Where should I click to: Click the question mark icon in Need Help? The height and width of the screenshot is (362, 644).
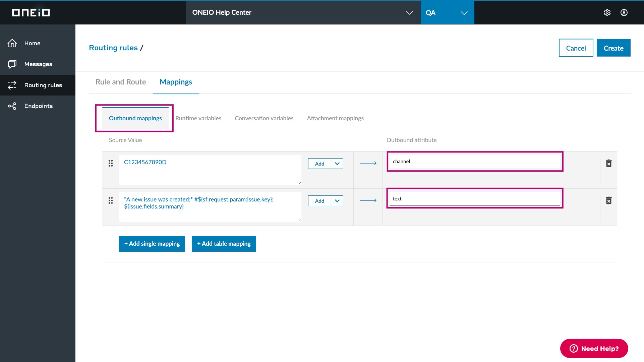click(574, 349)
